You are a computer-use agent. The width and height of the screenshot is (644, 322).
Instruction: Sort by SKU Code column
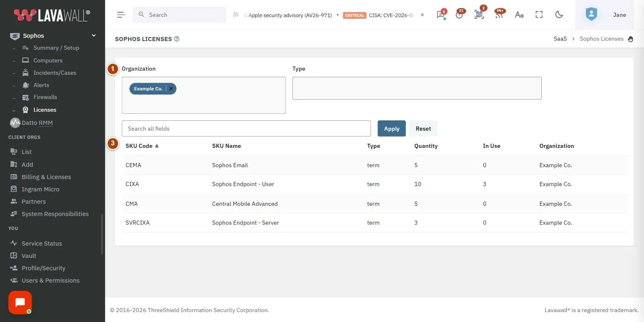click(142, 146)
